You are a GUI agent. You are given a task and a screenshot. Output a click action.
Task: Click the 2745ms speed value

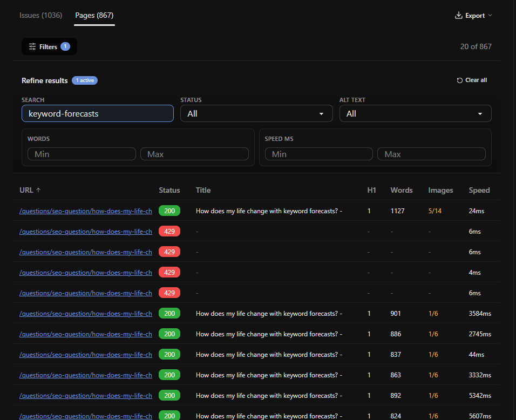coord(480,334)
